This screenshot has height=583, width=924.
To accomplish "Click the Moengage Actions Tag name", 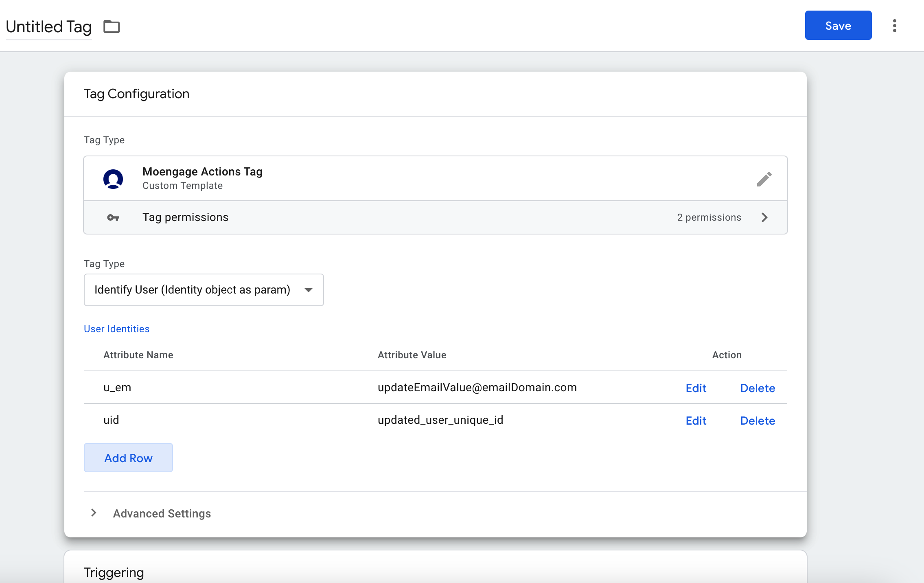I will (202, 172).
